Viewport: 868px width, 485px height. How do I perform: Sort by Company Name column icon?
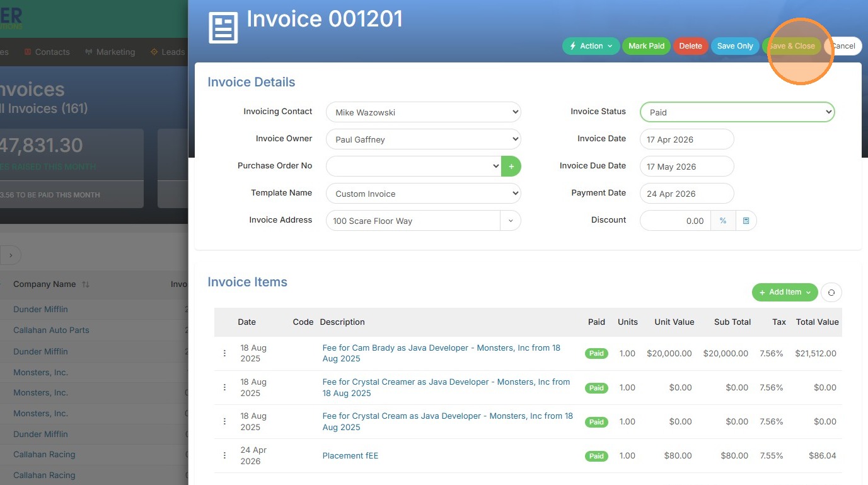click(x=86, y=284)
